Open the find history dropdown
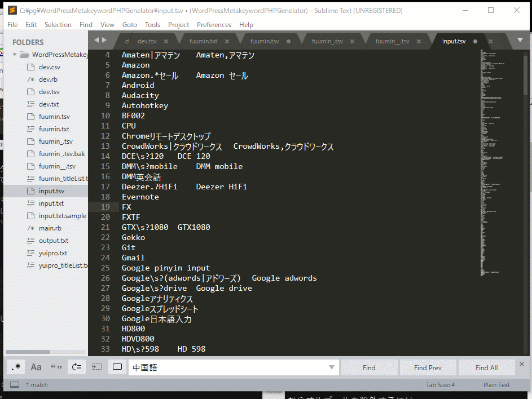This screenshot has width=532, height=399. tap(332, 367)
